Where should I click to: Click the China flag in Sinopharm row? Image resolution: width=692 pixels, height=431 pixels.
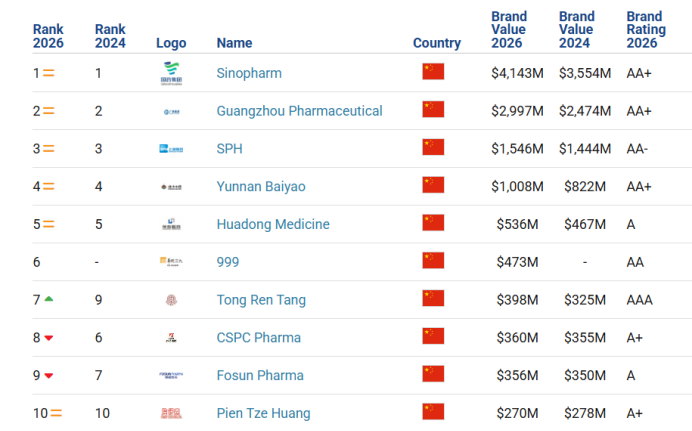[433, 71]
